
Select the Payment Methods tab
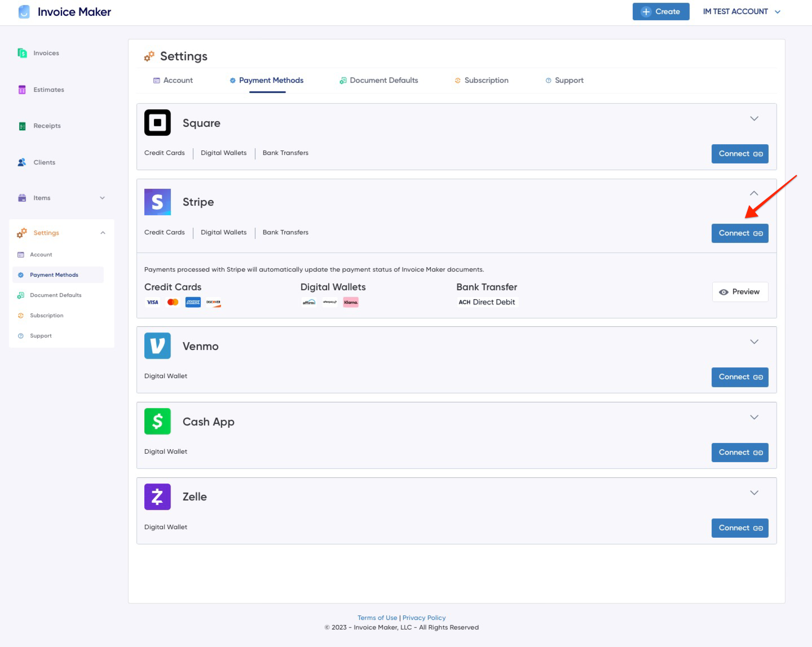pyautogui.click(x=266, y=81)
